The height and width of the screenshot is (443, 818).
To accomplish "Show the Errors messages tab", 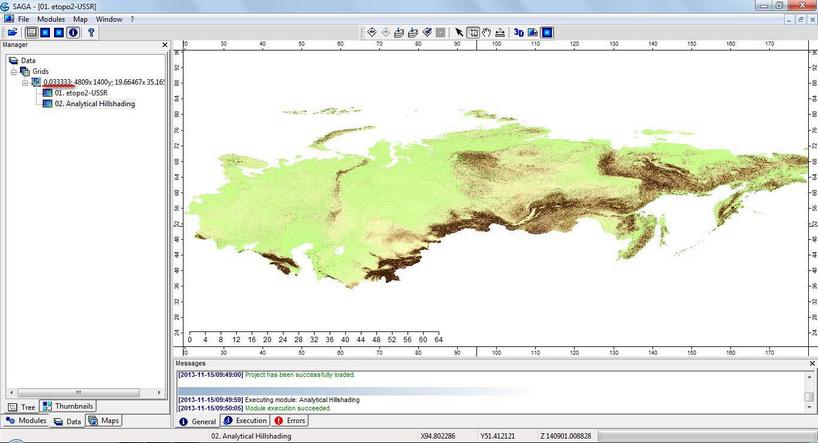I will coord(290,421).
